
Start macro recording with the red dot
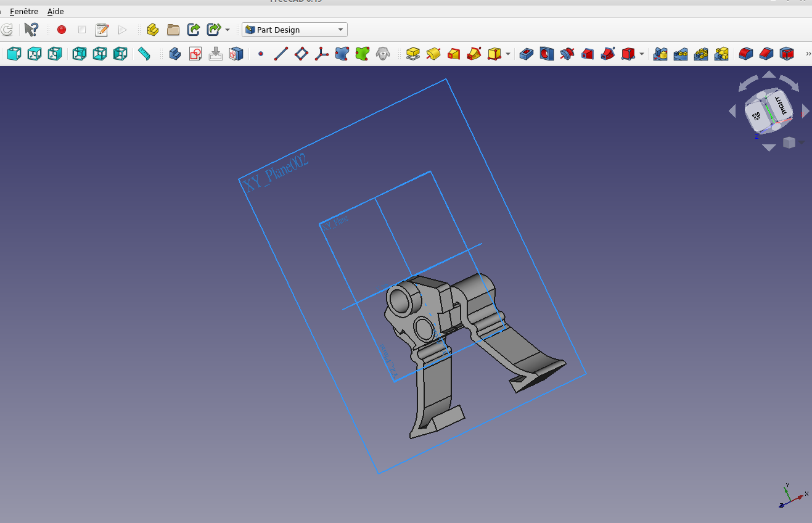click(x=62, y=30)
